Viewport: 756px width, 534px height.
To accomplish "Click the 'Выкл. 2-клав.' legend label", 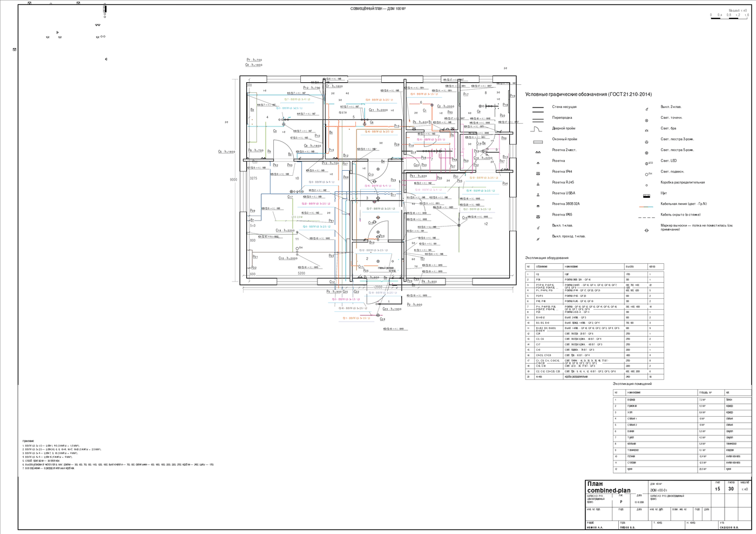I will pos(671,107).
